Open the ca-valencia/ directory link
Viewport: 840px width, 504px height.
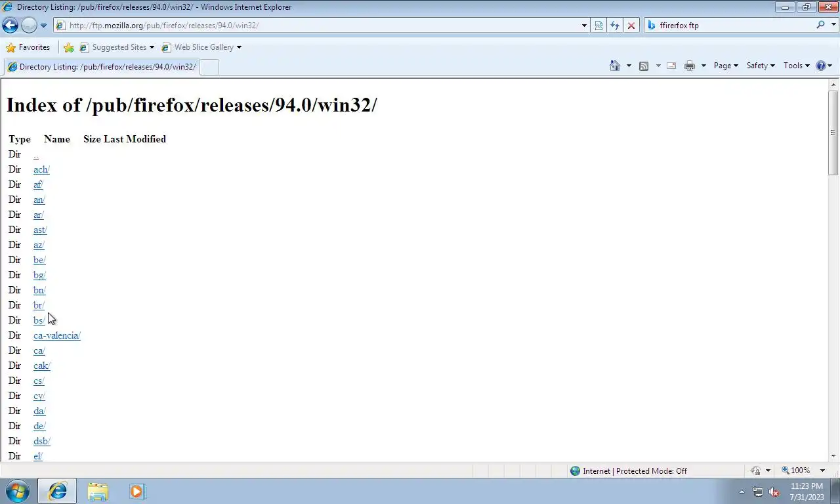click(57, 336)
